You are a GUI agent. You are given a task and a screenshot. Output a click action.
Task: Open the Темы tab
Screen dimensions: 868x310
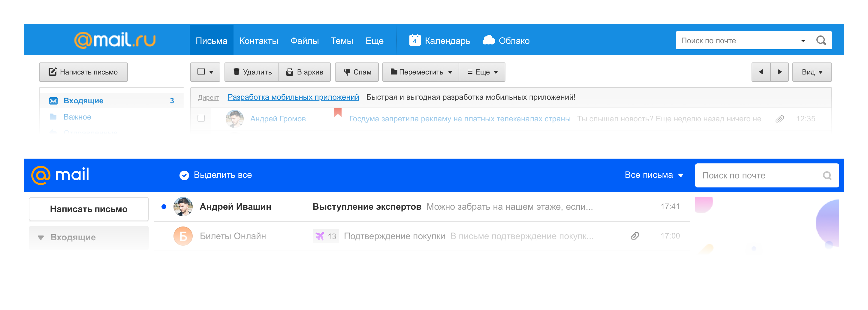coord(342,41)
